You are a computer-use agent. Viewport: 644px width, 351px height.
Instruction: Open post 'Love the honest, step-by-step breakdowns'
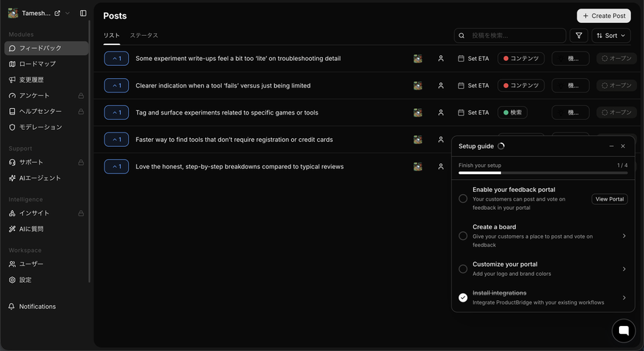point(240,166)
